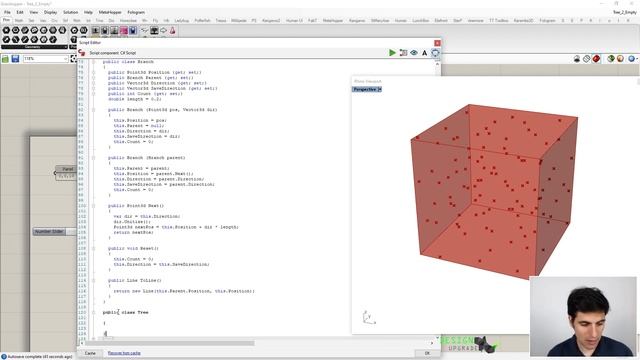Click the Recover from cache link
The height and width of the screenshot is (360, 640).
(124, 353)
